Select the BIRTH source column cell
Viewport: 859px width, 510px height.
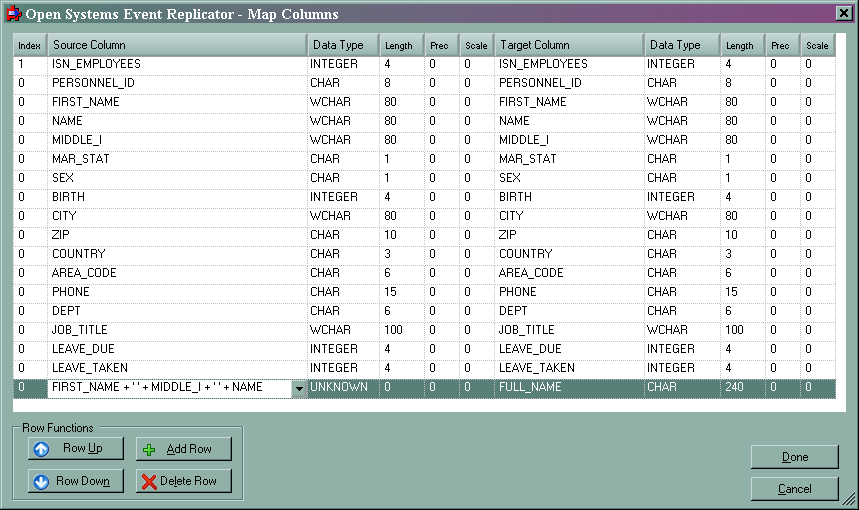pos(177,197)
